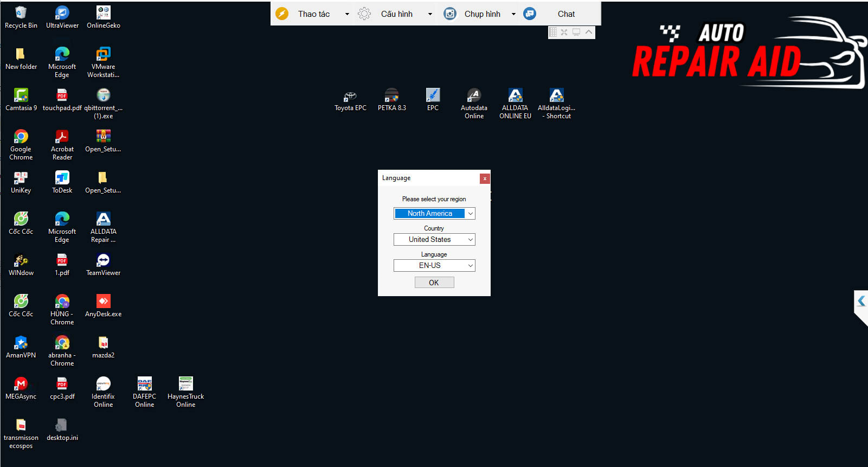
Task: Select the AlldataLogi... - Shortcut icon
Action: click(x=557, y=104)
